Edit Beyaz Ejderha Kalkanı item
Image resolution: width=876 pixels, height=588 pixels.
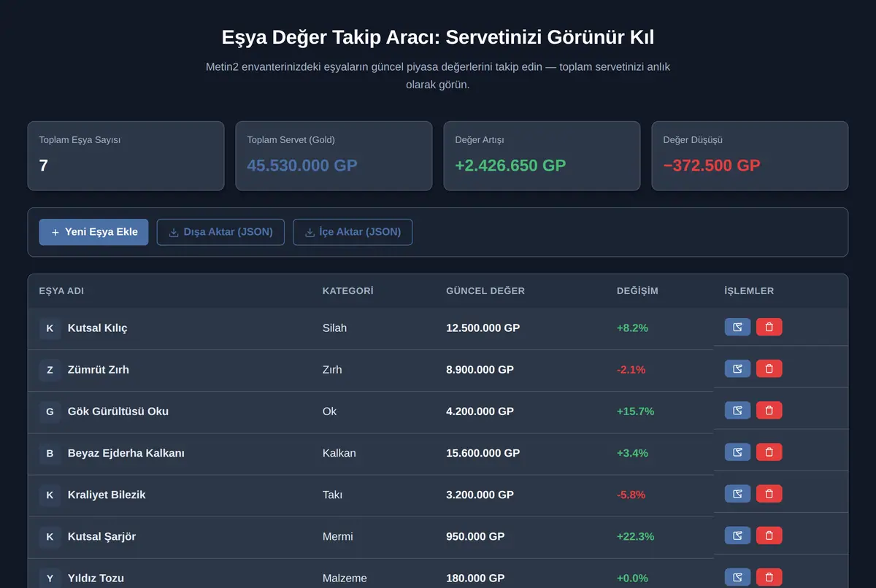[x=737, y=452]
